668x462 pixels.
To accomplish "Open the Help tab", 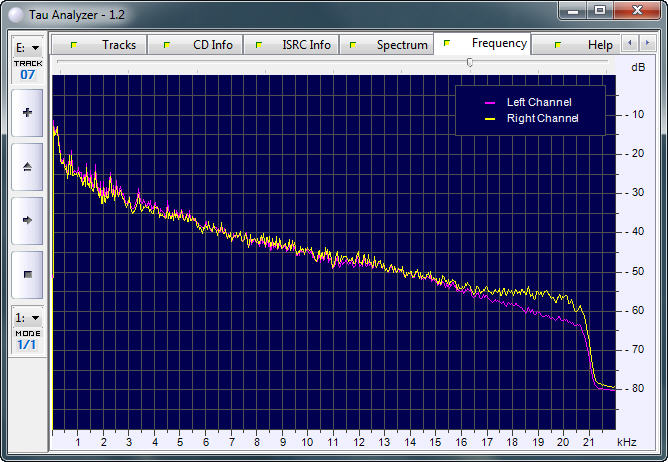I will click(588, 45).
